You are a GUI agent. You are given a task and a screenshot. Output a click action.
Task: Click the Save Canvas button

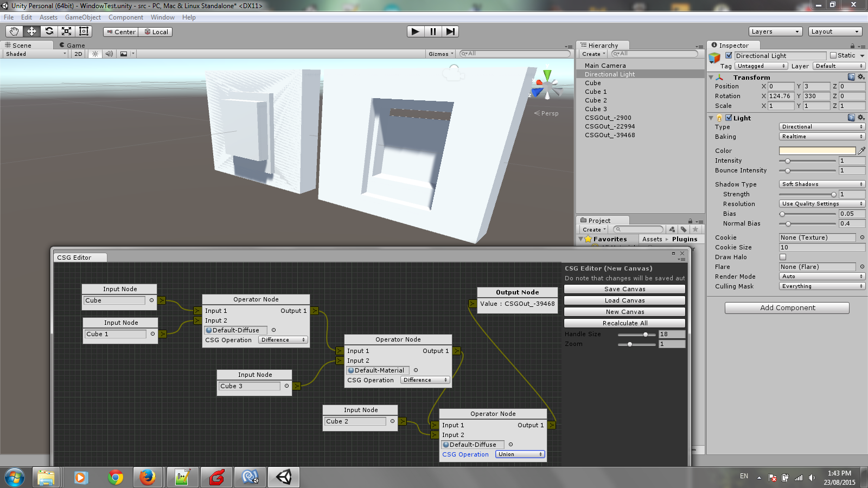624,289
